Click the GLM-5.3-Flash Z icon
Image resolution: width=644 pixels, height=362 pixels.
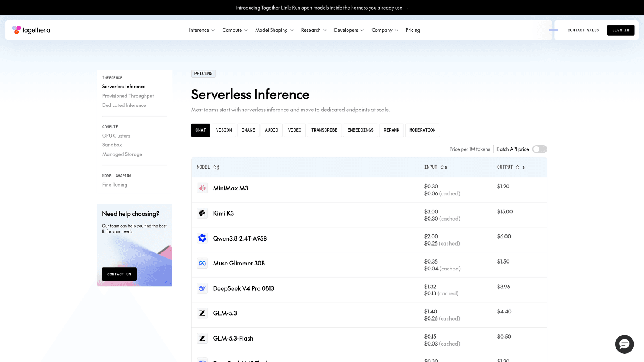pyautogui.click(x=202, y=338)
